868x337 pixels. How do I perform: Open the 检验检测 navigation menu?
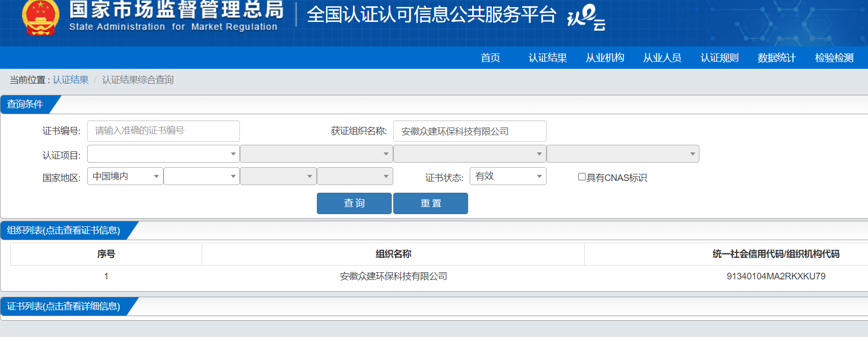[x=834, y=58]
